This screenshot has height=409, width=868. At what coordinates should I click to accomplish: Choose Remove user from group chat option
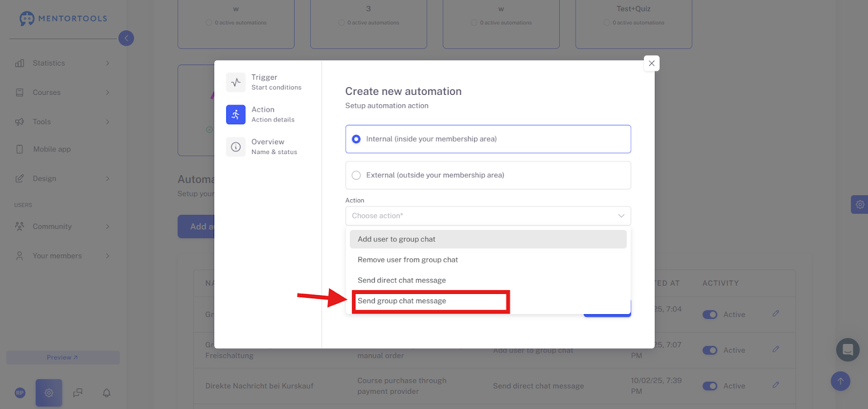[x=488, y=260]
